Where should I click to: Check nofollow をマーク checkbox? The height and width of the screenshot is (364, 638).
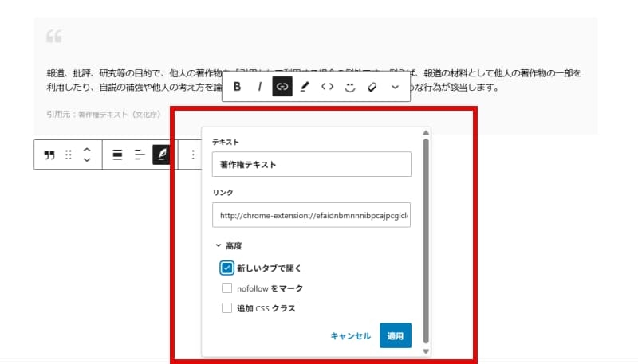click(226, 288)
